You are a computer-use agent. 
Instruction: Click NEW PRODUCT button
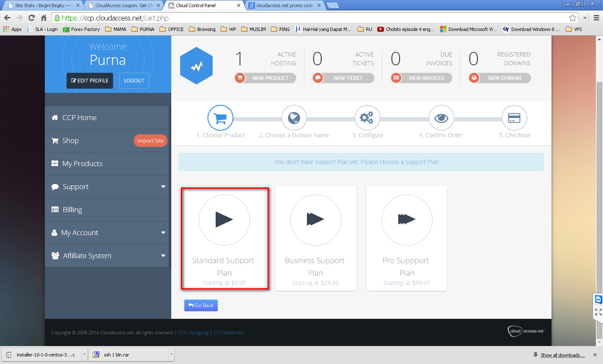point(265,78)
